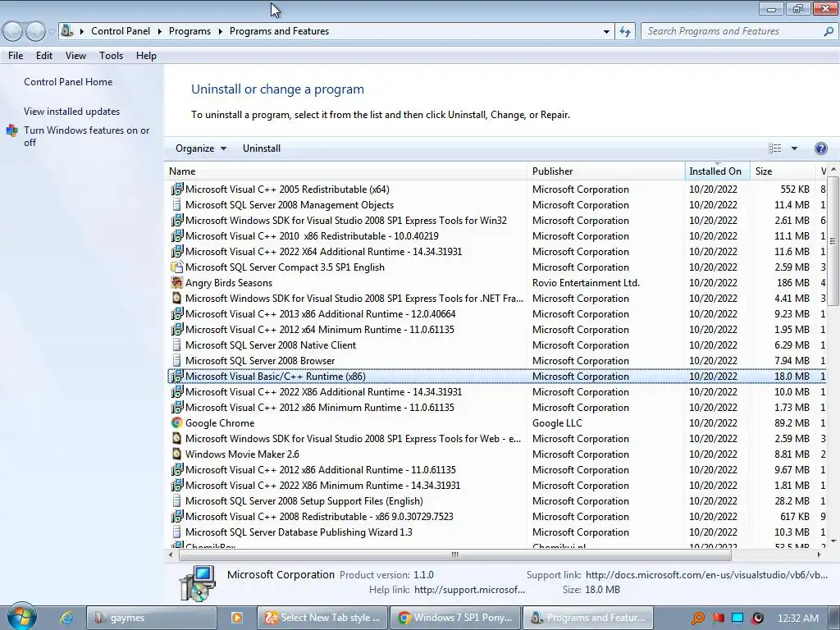Screen dimensions: 840x630
Task: Click icon of Microsoft Visual C++ 2005 Redistributable (x64)
Action: [177, 189]
